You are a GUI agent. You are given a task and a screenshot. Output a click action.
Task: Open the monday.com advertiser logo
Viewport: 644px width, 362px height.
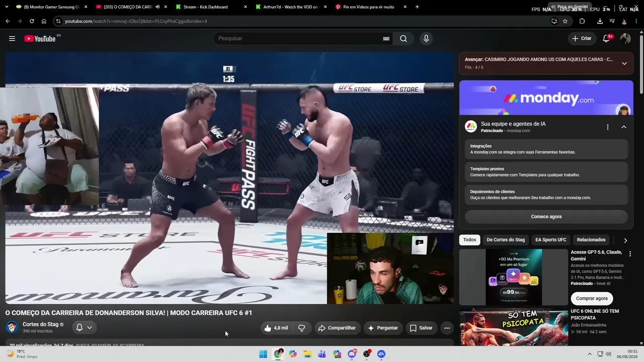(x=471, y=127)
